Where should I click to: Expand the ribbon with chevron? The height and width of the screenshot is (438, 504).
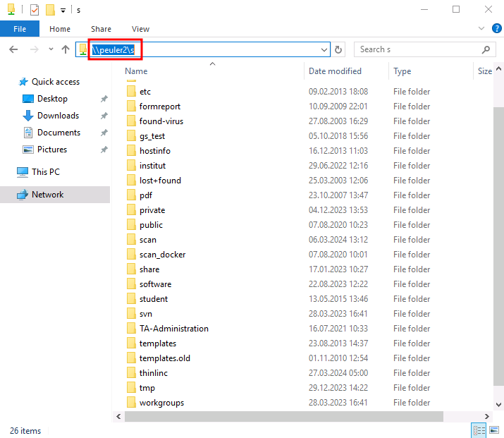tap(481, 28)
